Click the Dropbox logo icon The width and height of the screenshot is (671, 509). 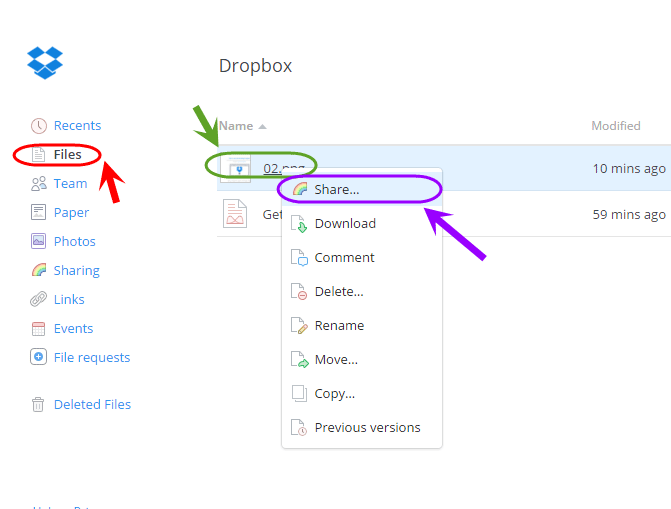tap(45, 63)
